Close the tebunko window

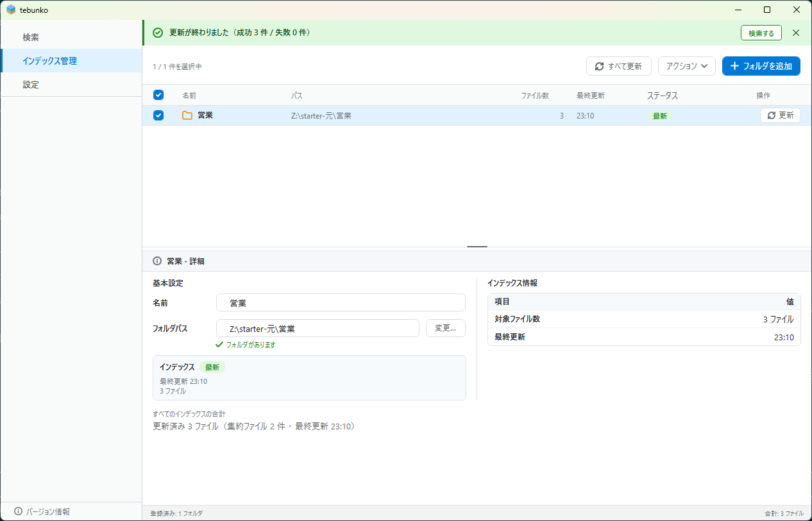pos(797,10)
